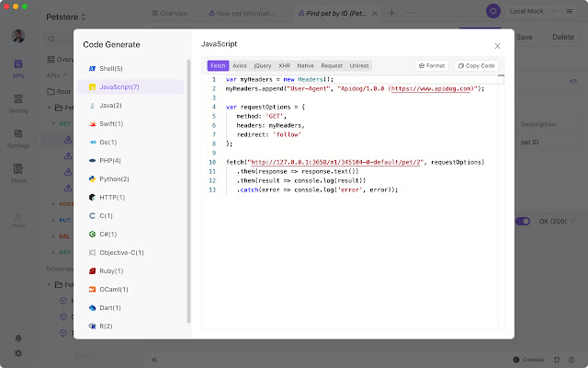Screen dimensions: 588x368
Task: Click the code generate icon at right
Action: 573,81
